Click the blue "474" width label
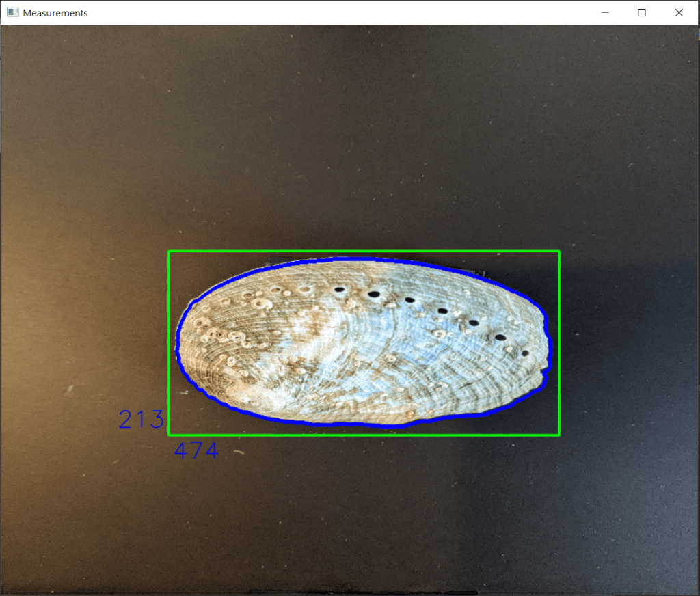700x596 pixels. point(196,451)
